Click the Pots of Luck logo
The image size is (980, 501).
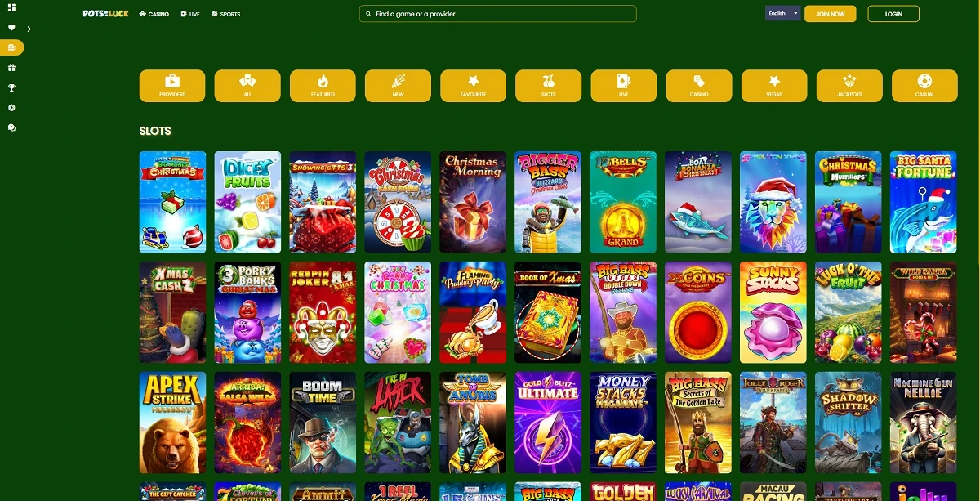coord(105,14)
